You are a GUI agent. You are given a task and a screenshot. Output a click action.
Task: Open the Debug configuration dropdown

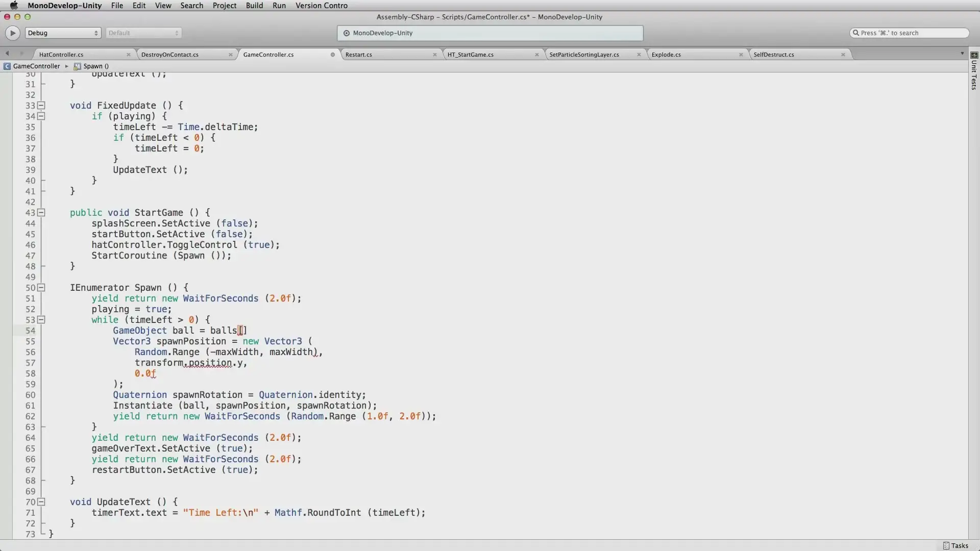click(63, 33)
